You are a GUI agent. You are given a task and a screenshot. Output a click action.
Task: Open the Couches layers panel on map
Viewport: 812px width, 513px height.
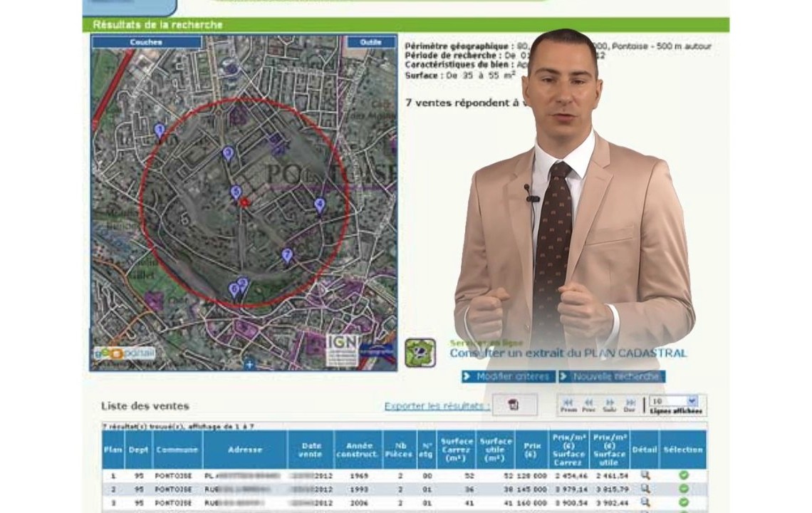147,43
